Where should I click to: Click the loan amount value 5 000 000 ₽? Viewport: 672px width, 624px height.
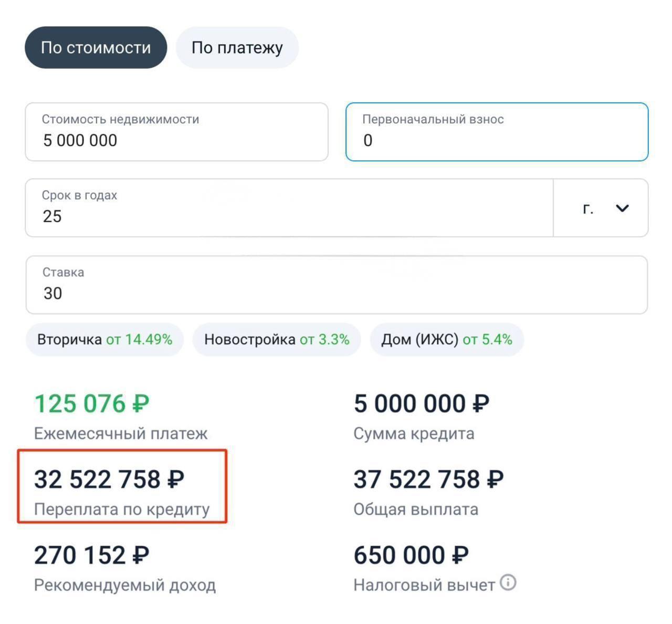422,404
